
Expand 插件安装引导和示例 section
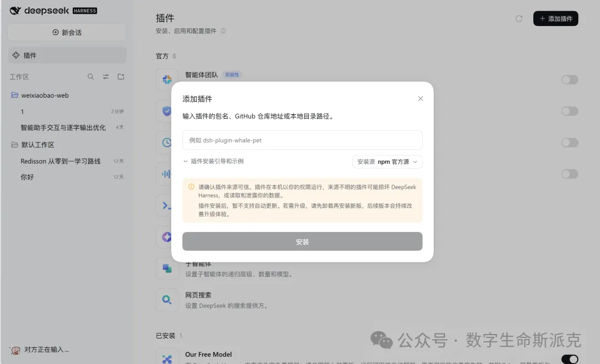213,161
